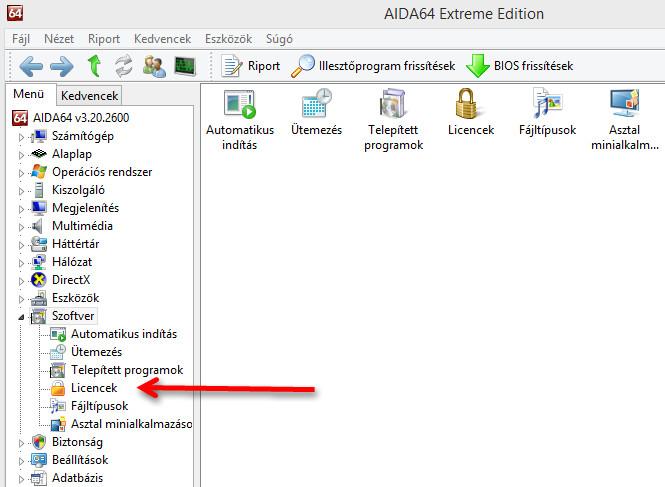665x487 pixels.
Task: Open the Riport menu
Action: pyautogui.click(x=104, y=39)
